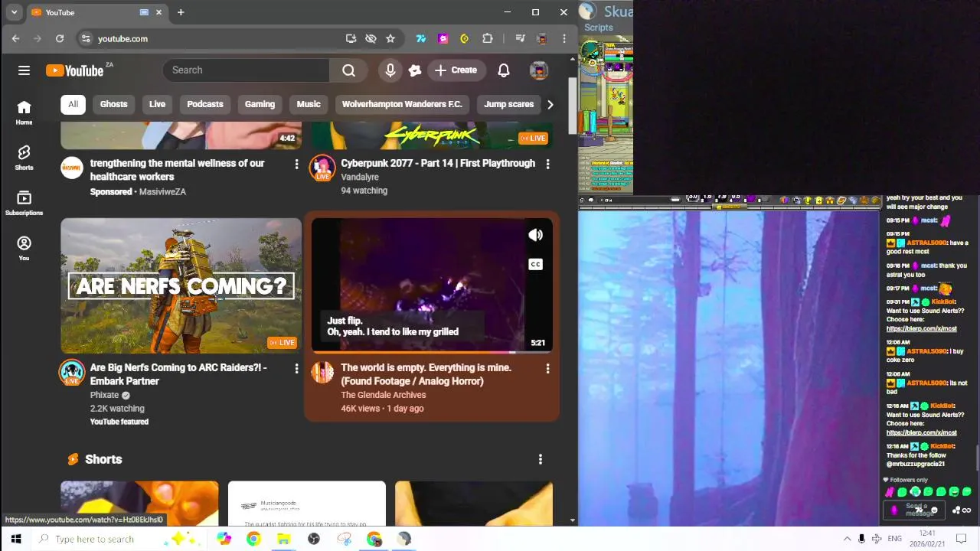Go to YouTube home via the logo
Image resolution: width=980 pixels, height=551 pixels.
pos(74,70)
